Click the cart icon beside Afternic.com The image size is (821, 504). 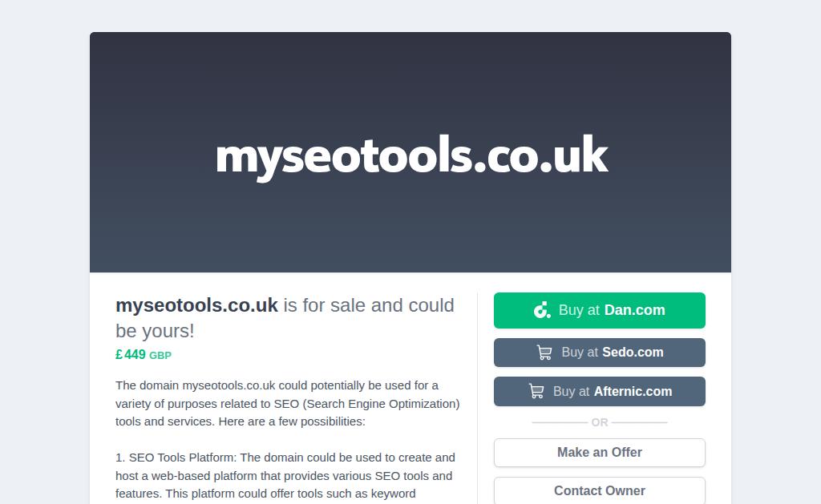(536, 392)
